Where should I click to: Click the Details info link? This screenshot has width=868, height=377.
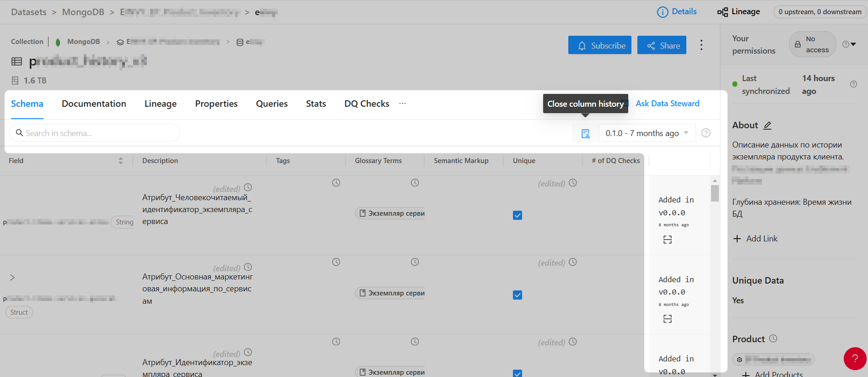[x=677, y=12]
